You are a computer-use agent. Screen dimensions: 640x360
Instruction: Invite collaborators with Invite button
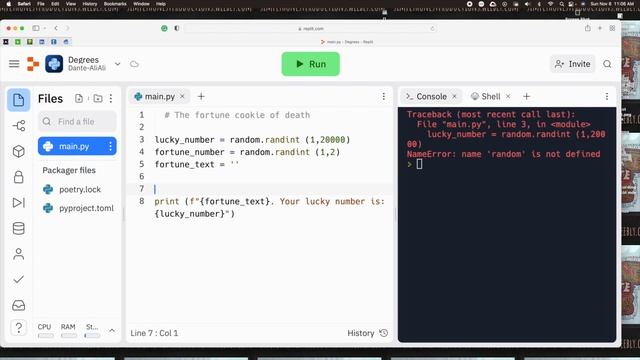[x=572, y=64]
